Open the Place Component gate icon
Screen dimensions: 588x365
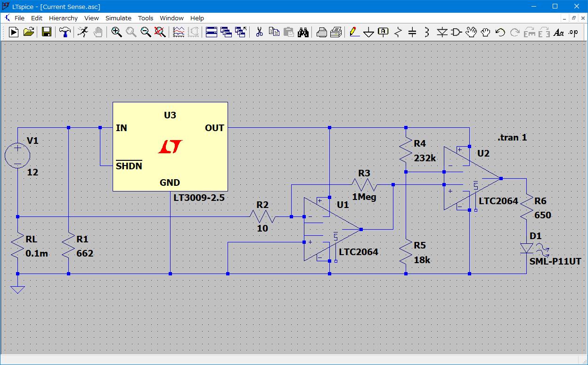(456, 32)
